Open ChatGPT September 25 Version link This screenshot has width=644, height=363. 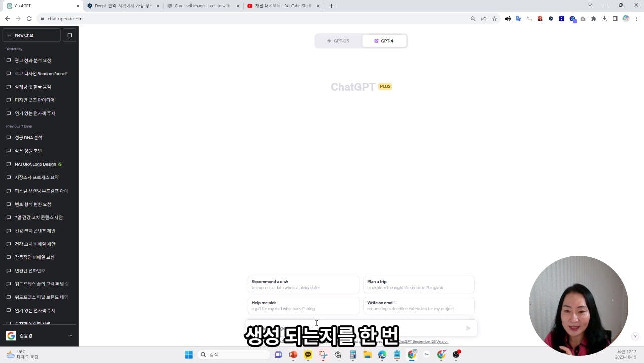(423, 342)
